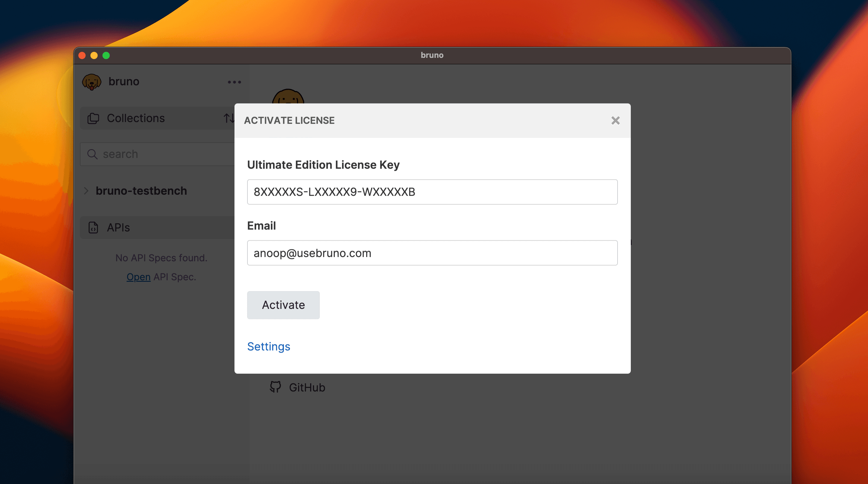Close the Activate License dialog
The height and width of the screenshot is (484, 868).
(615, 120)
